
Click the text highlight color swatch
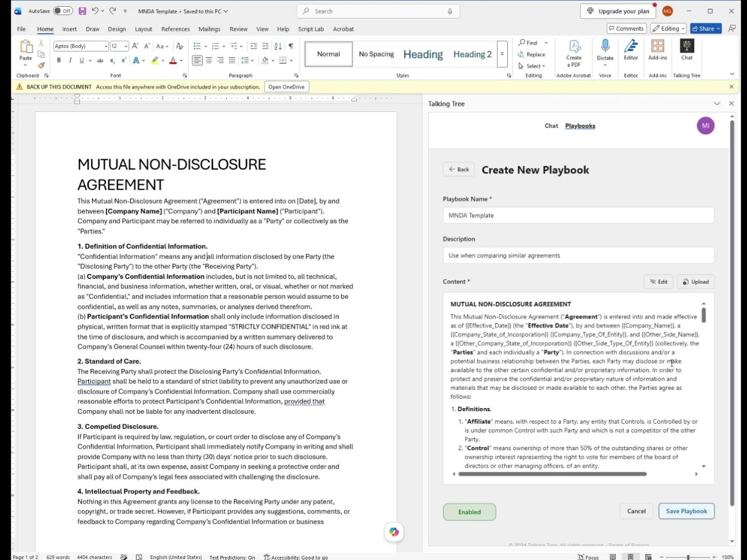tap(155, 61)
